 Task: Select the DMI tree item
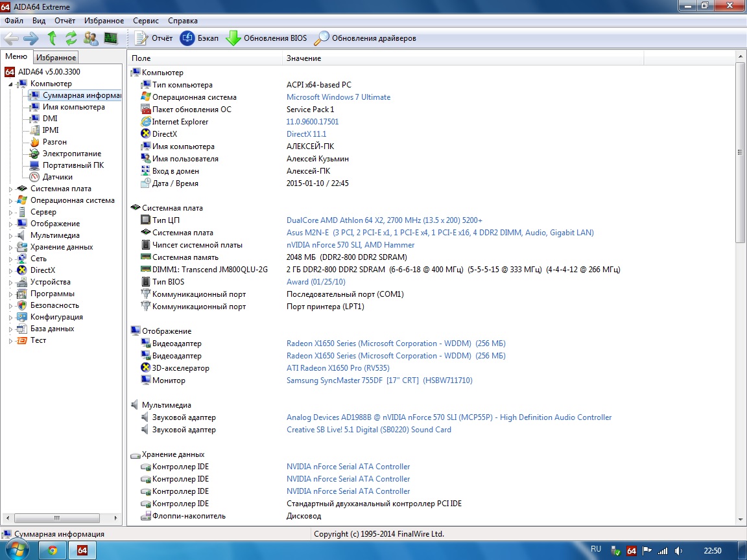pos(50,118)
